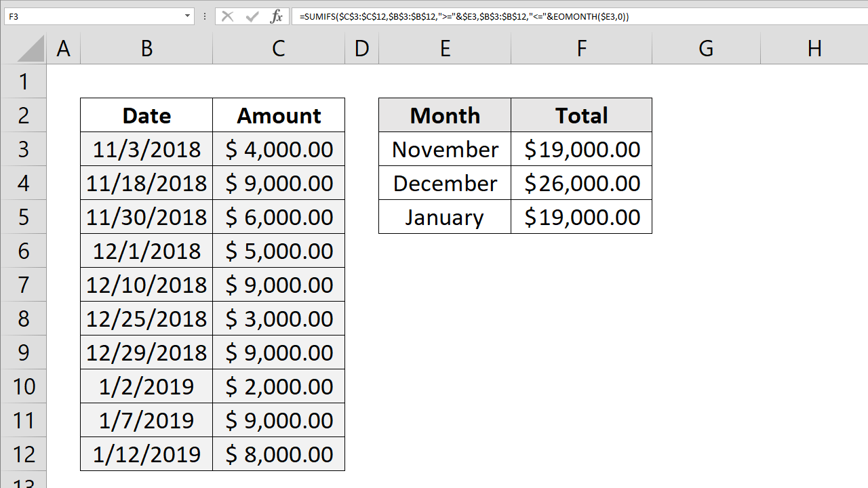This screenshot has width=868, height=488.
Task: Click the Cancel (X) icon beside formula bar
Action: coord(228,16)
